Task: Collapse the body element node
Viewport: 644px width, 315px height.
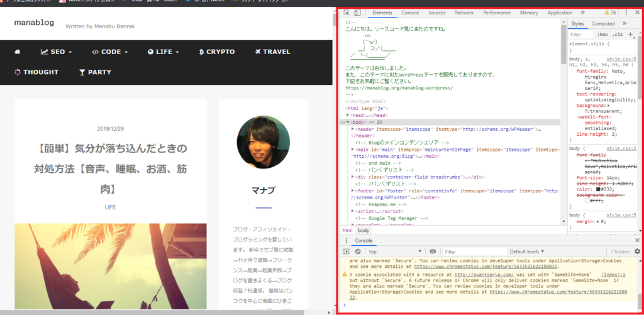Action: coord(348,123)
